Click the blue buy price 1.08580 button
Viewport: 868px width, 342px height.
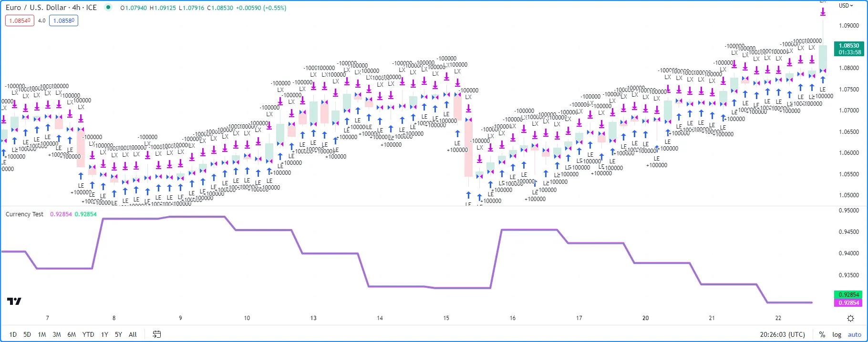click(x=63, y=20)
